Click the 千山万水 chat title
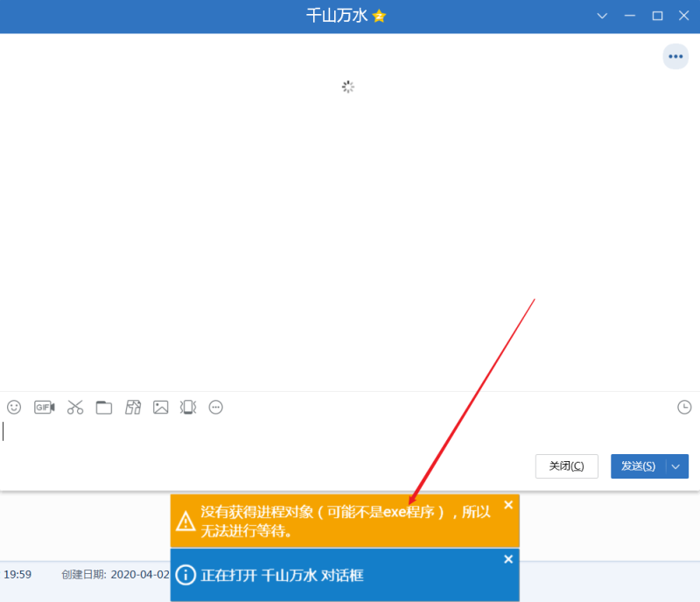 pos(336,16)
